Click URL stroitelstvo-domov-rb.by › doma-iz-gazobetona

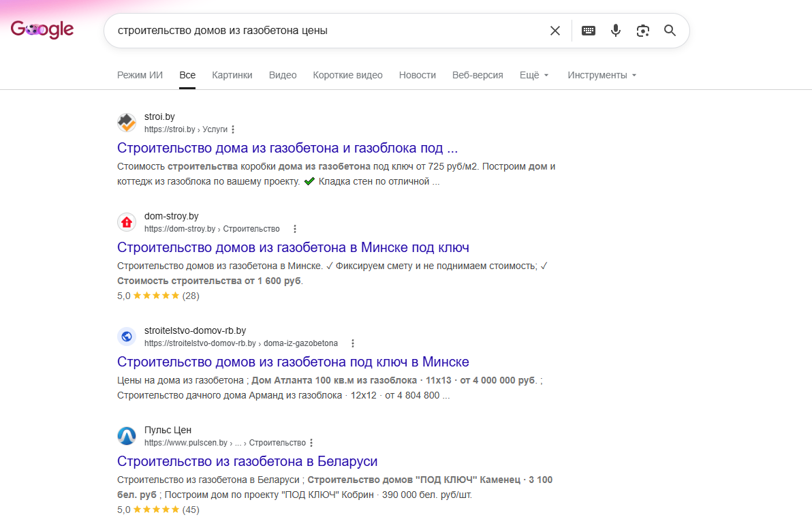point(240,343)
